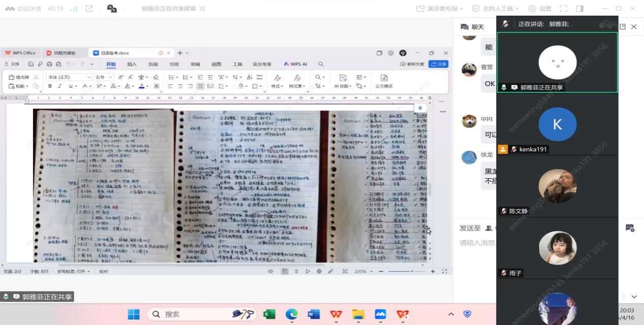Open the font name dropdown 宋体 (正文)
This screenshot has width=644, height=325.
click(x=67, y=77)
